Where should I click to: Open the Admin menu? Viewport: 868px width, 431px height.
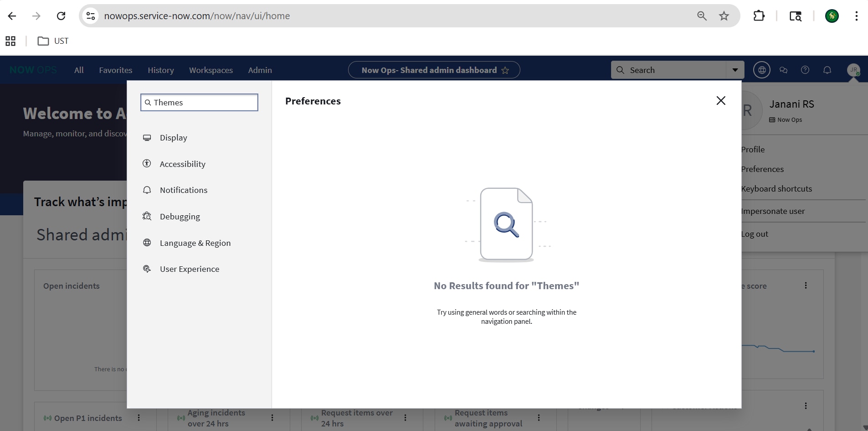click(260, 70)
